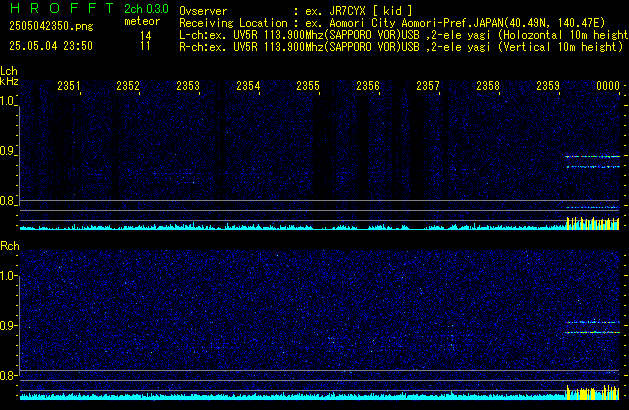Click the 2358 time marker
629x410 pixels.
click(x=488, y=86)
